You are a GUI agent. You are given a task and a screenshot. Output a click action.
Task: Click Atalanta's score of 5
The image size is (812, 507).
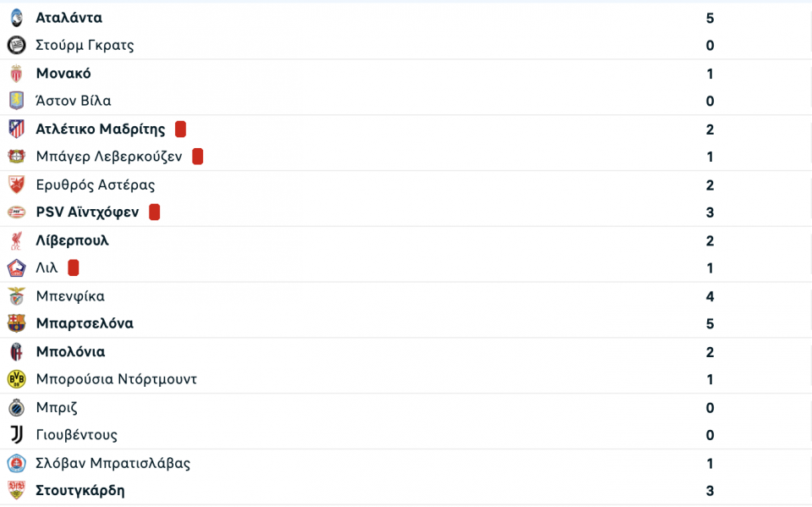[710, 18]
